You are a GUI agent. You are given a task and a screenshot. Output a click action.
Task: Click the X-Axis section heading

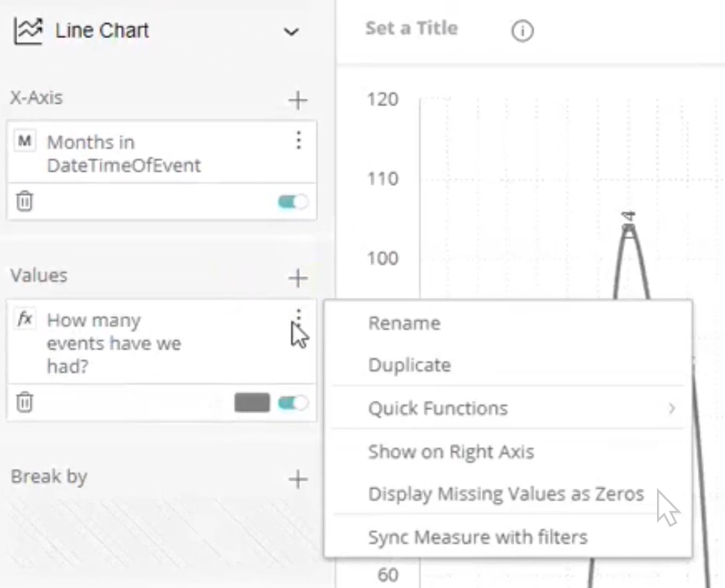(37, 97)
